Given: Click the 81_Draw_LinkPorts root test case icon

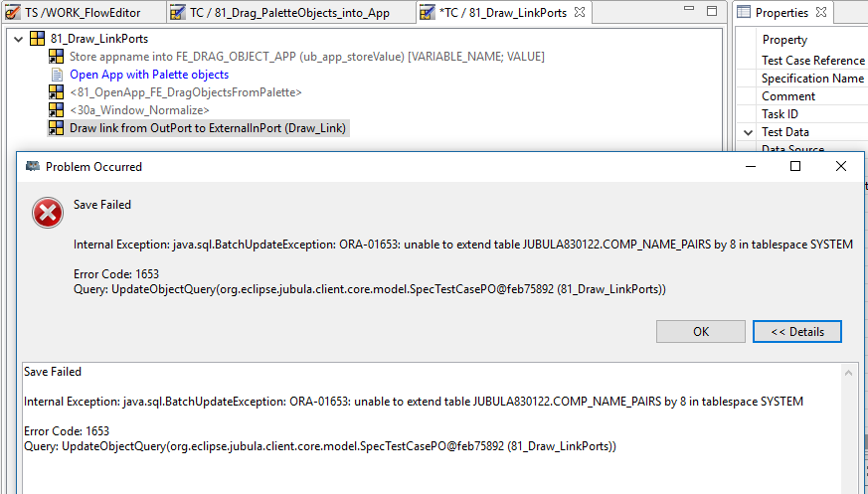Looking at the screenshot, I should click(x=37, y=38).
